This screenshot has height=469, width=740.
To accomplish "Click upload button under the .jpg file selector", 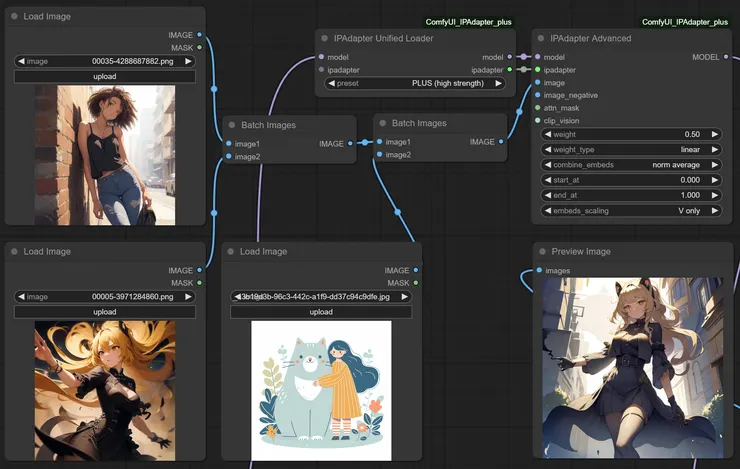I will tap(321, 312).
